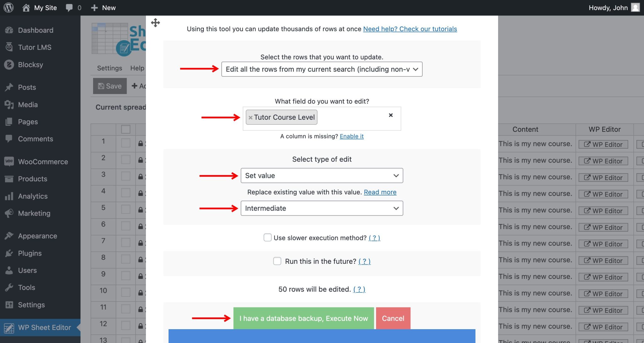Click the Blocksy icon in sidebar
This screenshot has width=644, height=343.
click(x=9, y=64)
